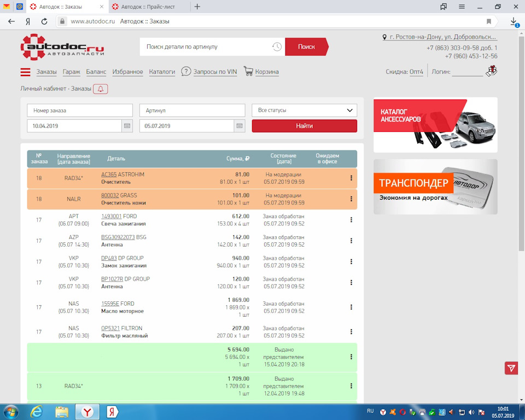Click the 05.07.2019 end date field
Image resolution: width=525 pixels, height=420 pixels.
(187, 126)
